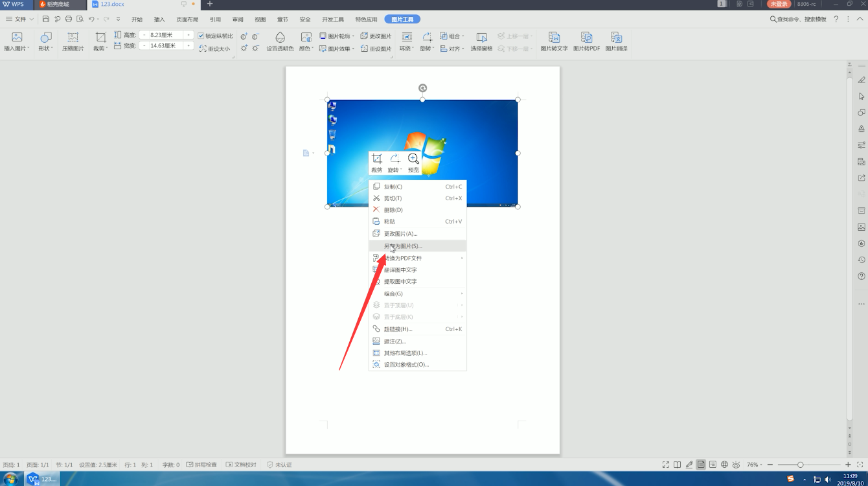Viewport: 868px width, 486px height.
Task: Switch to outline view icon in status bar
Action: tap(713, 465)
